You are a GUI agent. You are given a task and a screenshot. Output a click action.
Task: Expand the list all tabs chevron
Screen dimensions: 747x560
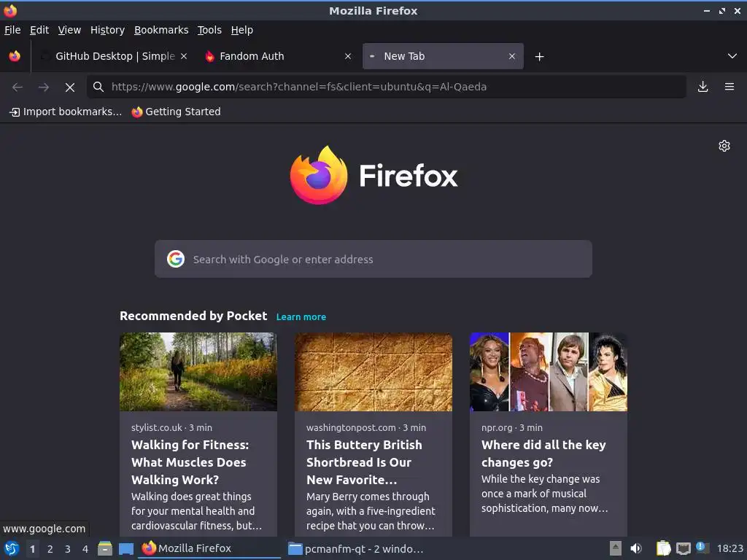(732, 56)
